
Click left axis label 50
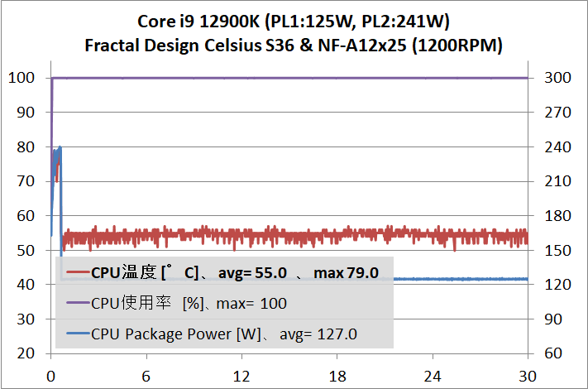pyautogui.click(x=26, y=250)
